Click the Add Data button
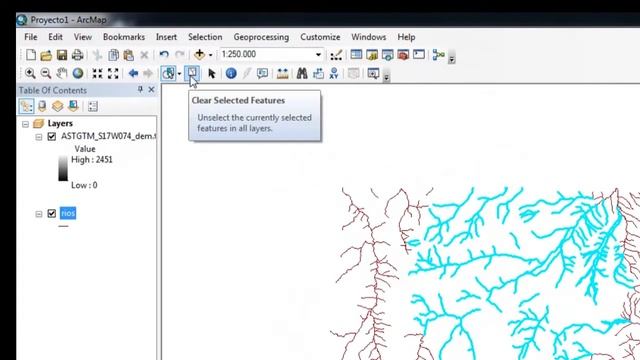 [199, 54]
